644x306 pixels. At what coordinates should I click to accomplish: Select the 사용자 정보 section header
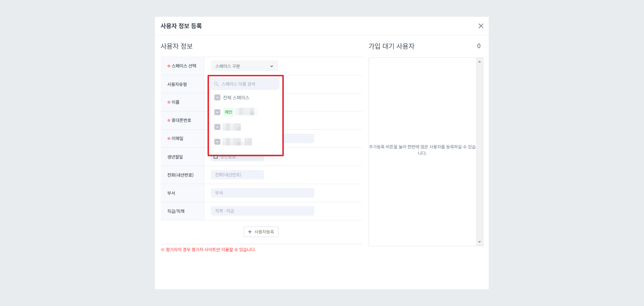(x=177, y=46)
